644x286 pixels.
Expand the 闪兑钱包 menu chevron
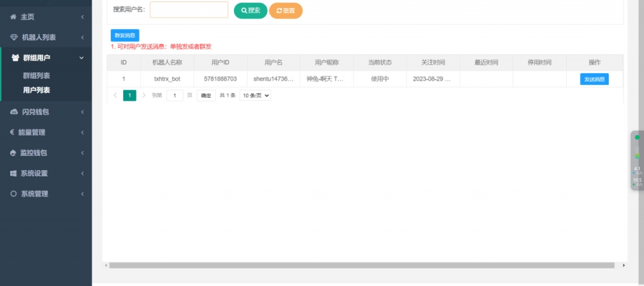pos(82,112)
